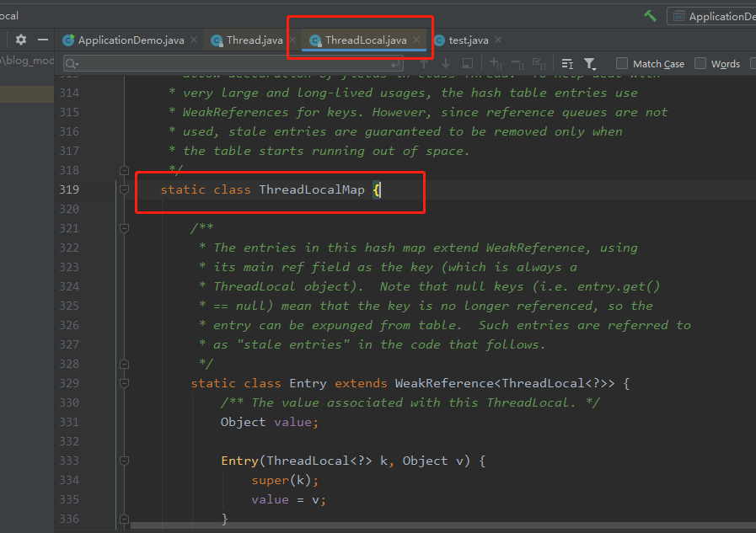
Task: Go to next occurrence with down arrow
Action: tap(446, 63)
